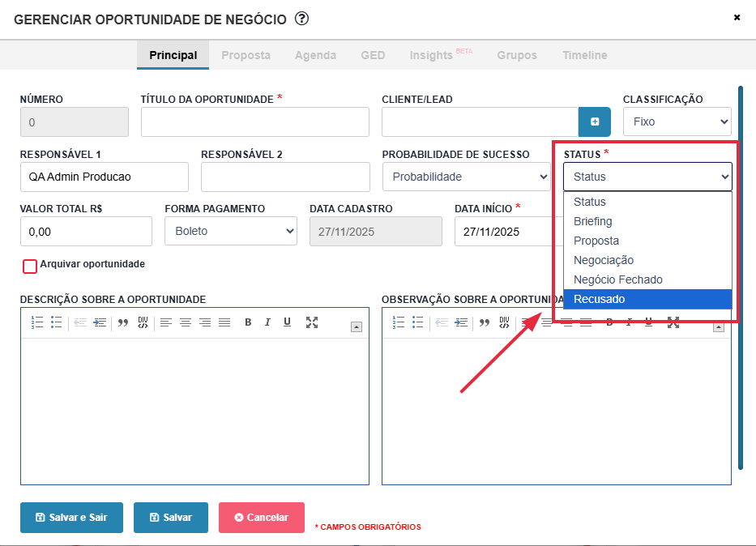The height and width of the screenshot is (546, 756).
Task: Check the Arquivar oportunidade checkbox
Action: [x=30, y=266]
